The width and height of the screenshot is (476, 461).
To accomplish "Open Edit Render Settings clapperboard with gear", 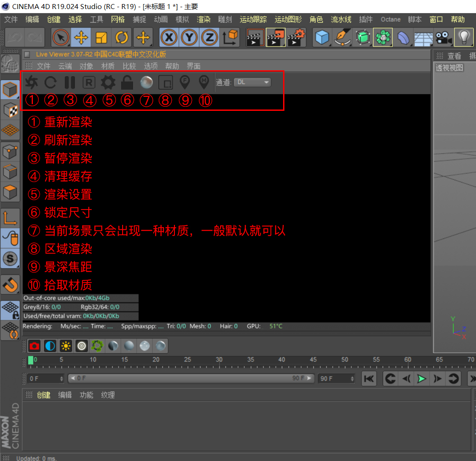I will (296, 38).
